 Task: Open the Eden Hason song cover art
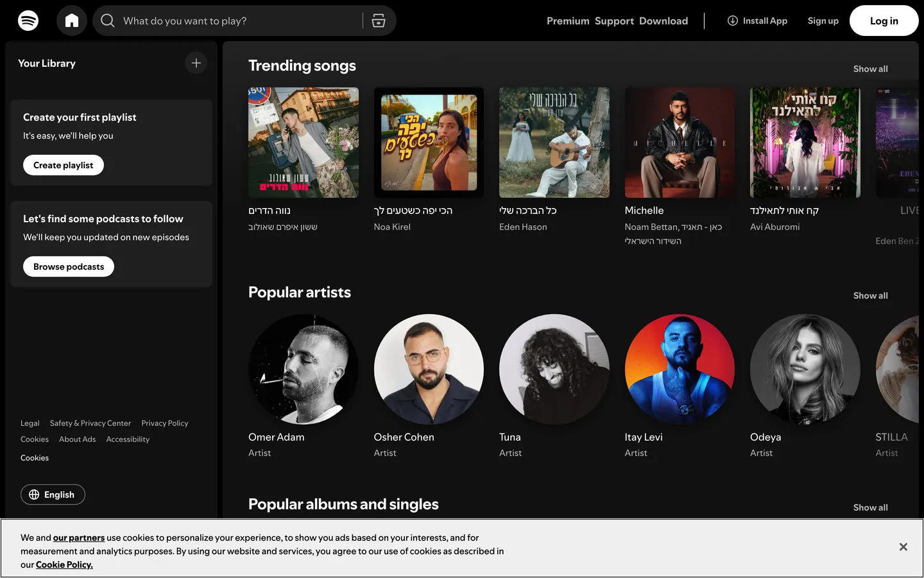(554, 143)
